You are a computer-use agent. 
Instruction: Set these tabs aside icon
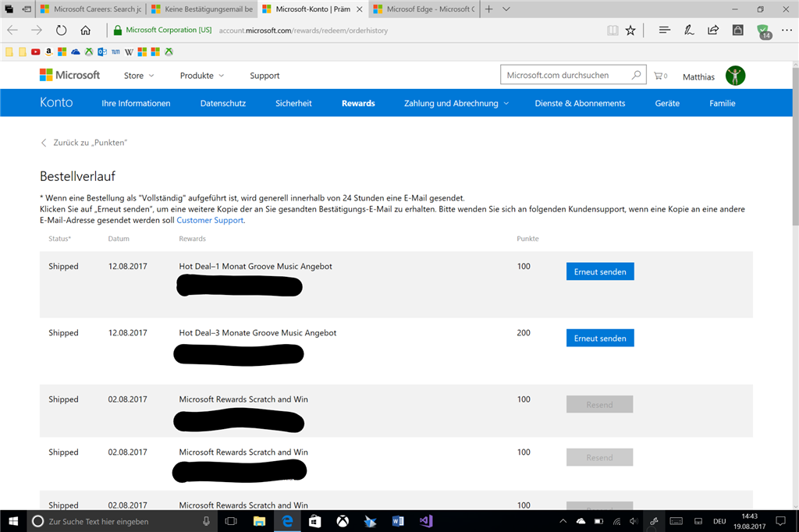click(27, 9)
